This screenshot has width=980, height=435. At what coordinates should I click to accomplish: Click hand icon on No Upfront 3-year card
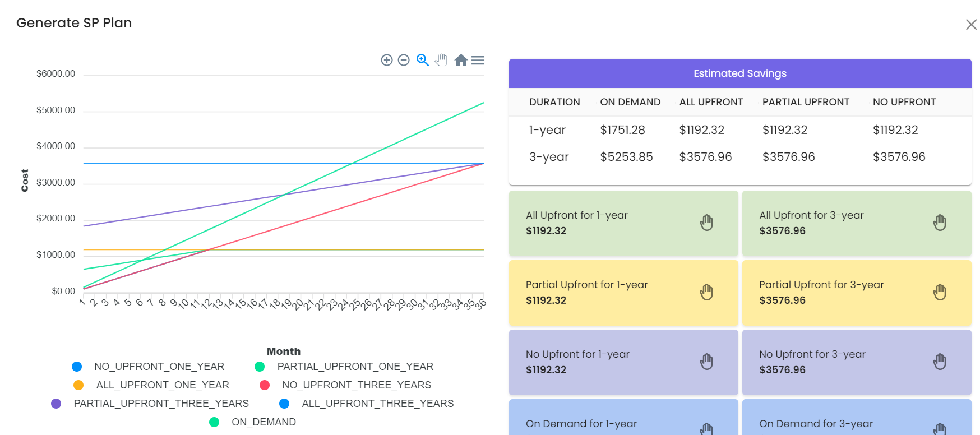(x=940, y=362)
